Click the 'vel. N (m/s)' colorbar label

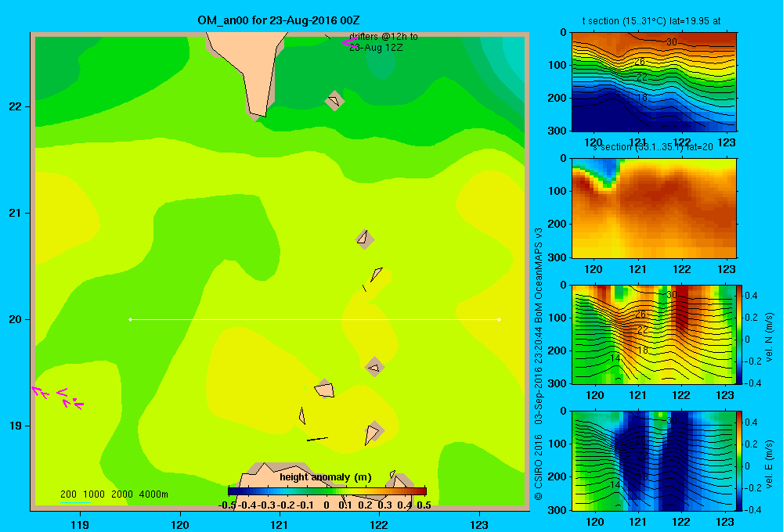pos(770,337)
